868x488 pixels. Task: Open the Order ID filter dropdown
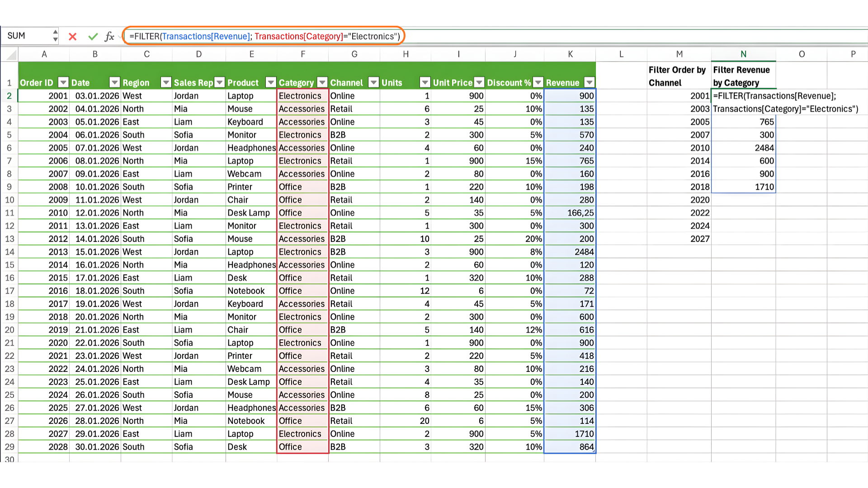coord(63,83)
